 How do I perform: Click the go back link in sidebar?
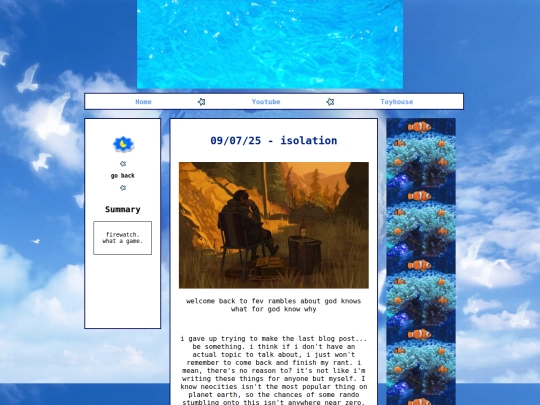point(123,176)
